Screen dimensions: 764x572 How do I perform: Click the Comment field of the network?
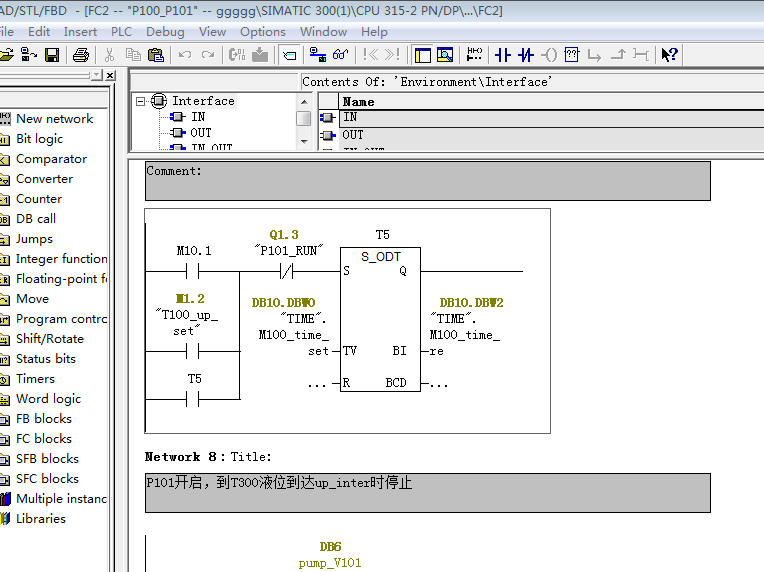tap(428, 181)
